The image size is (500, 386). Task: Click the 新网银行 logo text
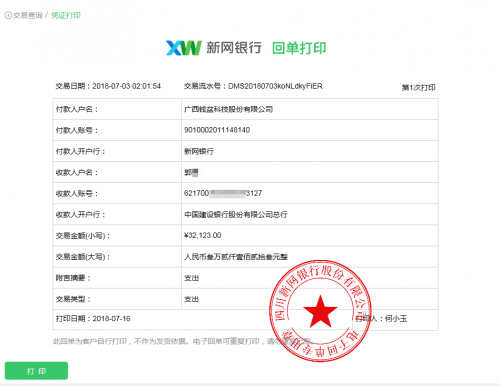[234, 48]
